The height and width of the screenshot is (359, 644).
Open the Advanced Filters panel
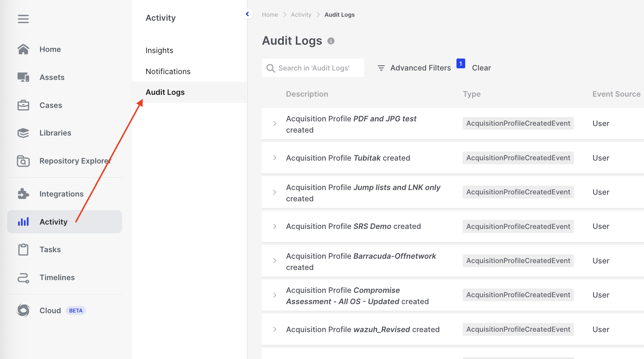[x=414, y=68]
